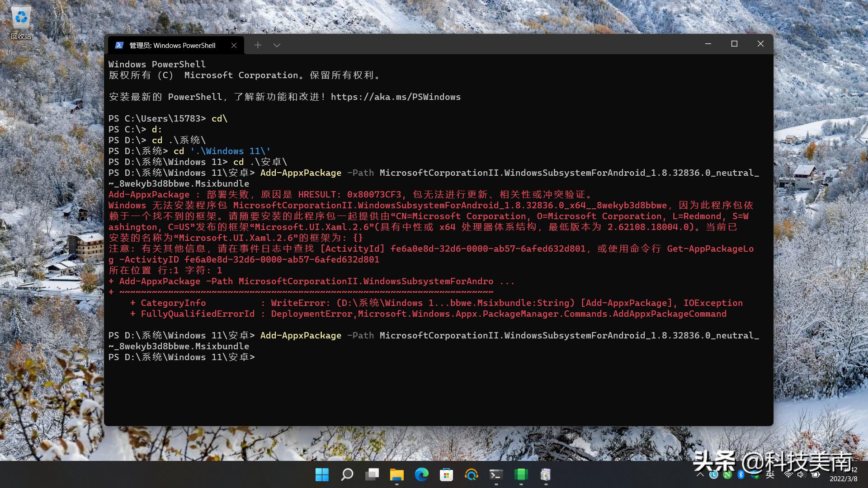Click the aka.ms/PSWindows link in the terminal
Screen dimensions: 868x488
(395, 97)
